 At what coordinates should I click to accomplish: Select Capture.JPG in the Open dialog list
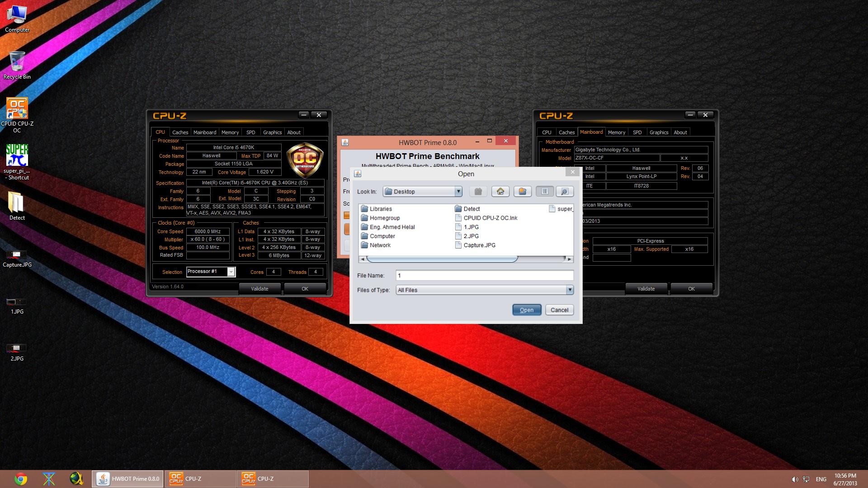click(x=475, y=245)
